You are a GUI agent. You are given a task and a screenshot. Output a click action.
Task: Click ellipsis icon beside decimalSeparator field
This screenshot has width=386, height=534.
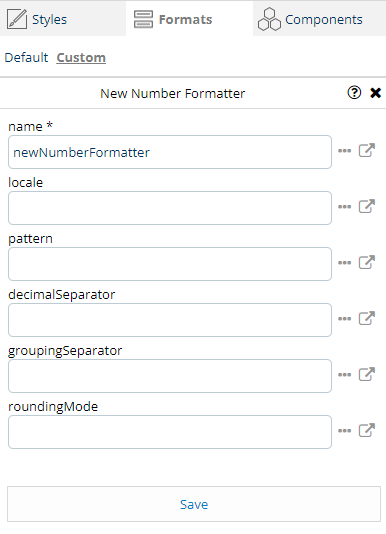coord(344,319)
